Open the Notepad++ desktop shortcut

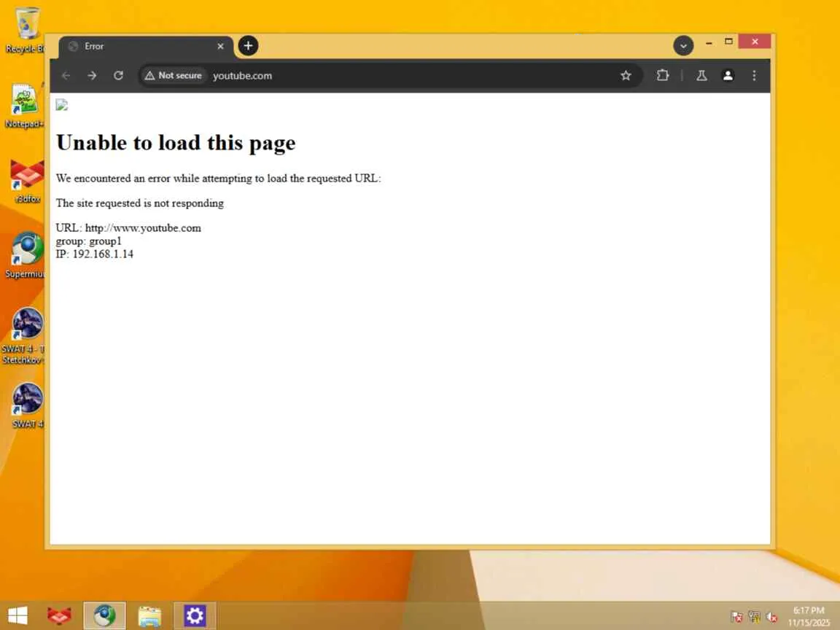pos(25,106)
